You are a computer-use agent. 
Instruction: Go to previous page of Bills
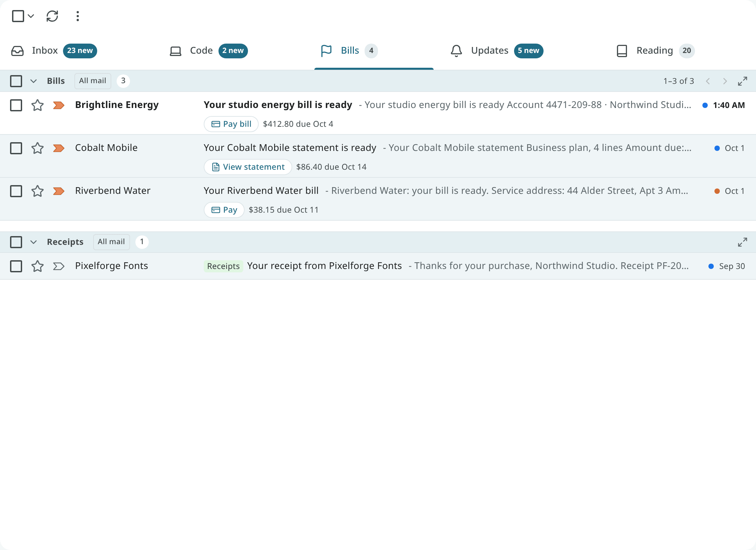pos(708,81)
